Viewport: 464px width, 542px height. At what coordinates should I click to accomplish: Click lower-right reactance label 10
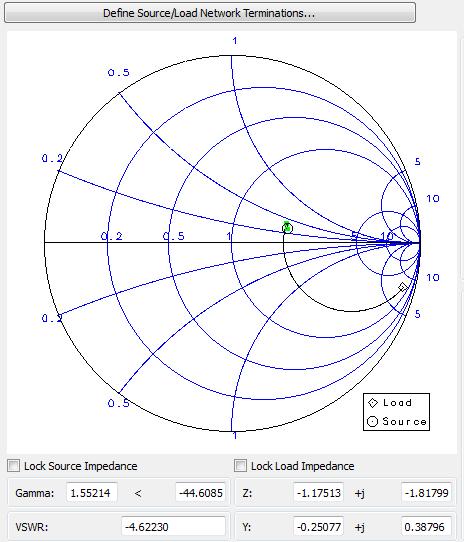coord(433,277)
